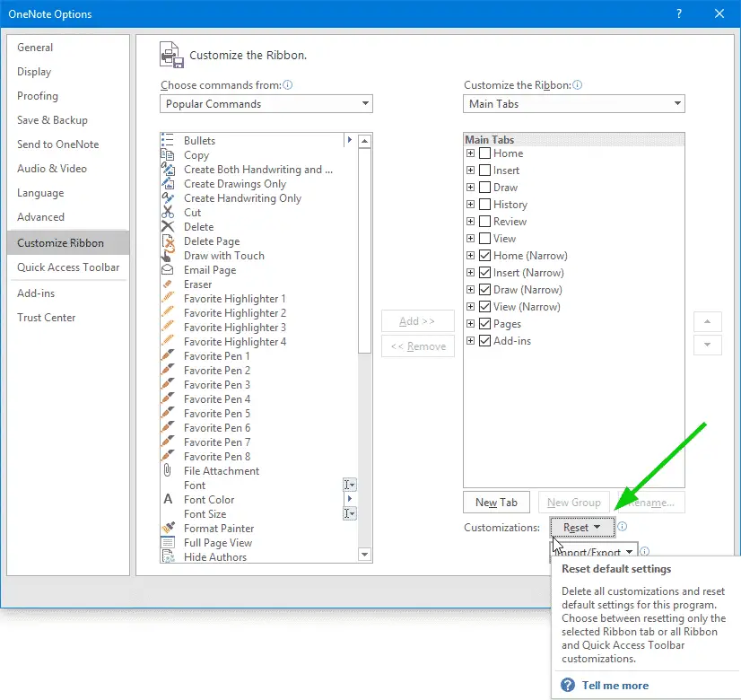Click info icon next to Choose commands from

point(287,85)
